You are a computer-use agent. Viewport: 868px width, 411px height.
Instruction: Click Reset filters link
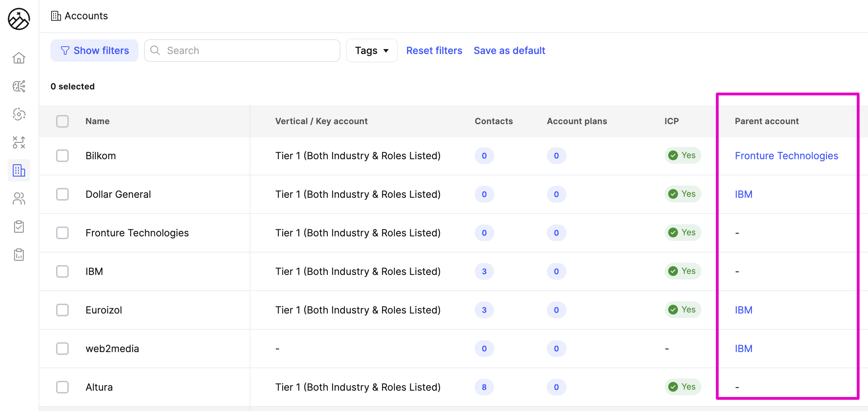tap(434, 50)
